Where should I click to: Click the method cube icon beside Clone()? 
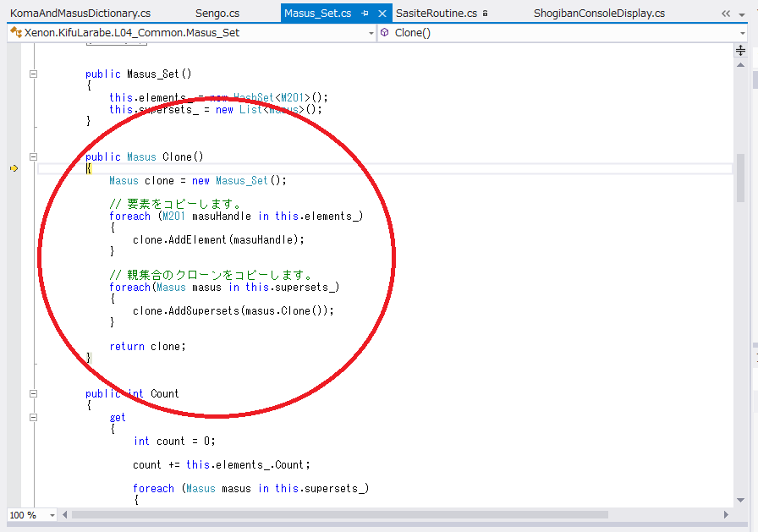pos(385,32)
